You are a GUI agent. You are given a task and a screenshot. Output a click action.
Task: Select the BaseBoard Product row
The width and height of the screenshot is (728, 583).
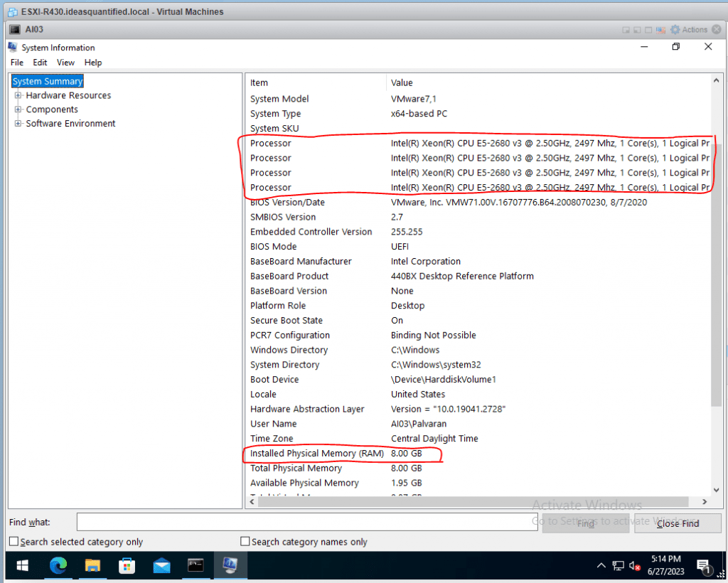tap(478, 276)
